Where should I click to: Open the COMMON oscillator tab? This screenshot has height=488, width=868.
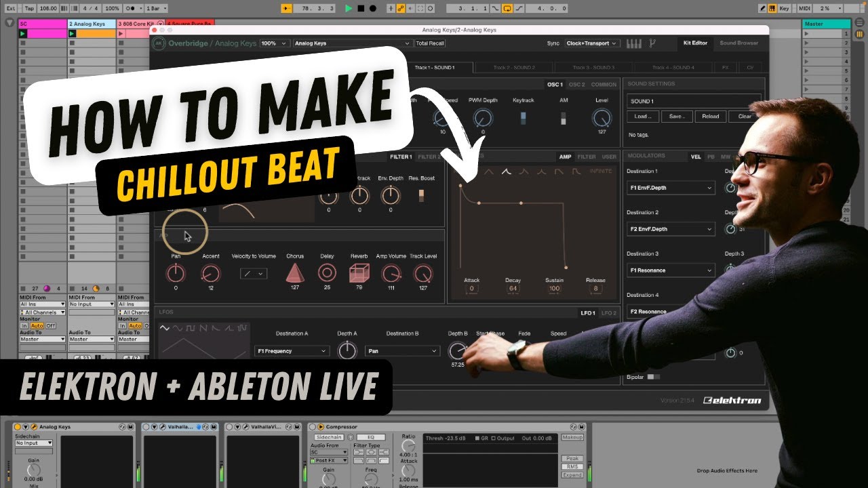(604, 85)
